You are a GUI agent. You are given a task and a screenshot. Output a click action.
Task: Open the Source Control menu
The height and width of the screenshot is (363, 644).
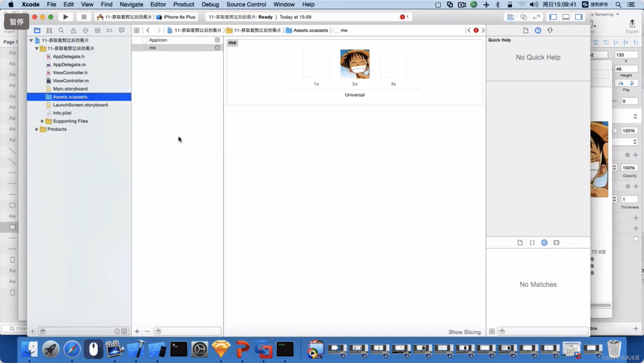[246, 4]
